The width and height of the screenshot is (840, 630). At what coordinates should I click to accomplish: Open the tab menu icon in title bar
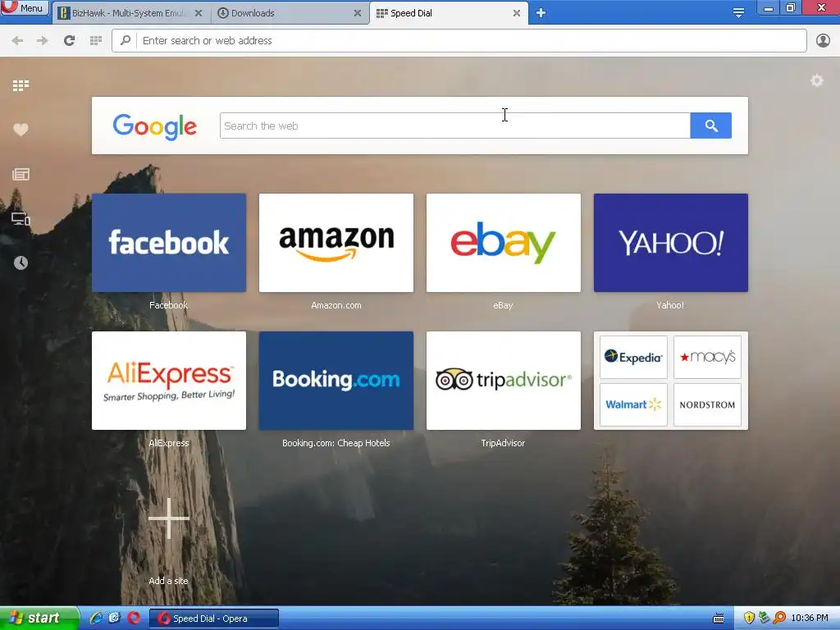(x=738, y=13)
